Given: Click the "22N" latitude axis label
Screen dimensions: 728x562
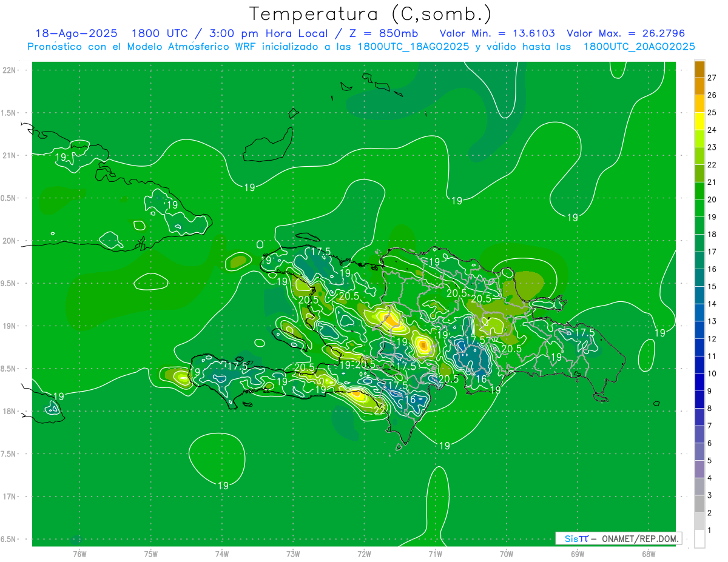Looking at the screenshot, I should (10, 70).
